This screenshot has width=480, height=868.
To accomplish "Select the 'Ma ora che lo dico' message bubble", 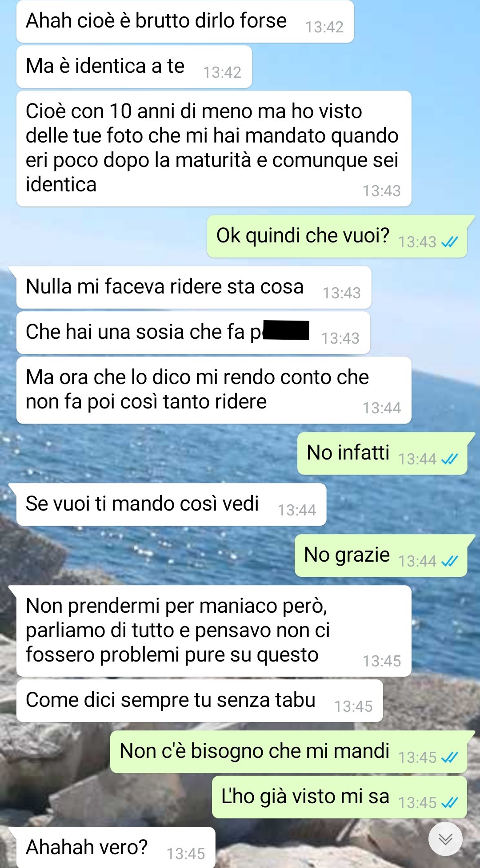I will click(214, 390).
